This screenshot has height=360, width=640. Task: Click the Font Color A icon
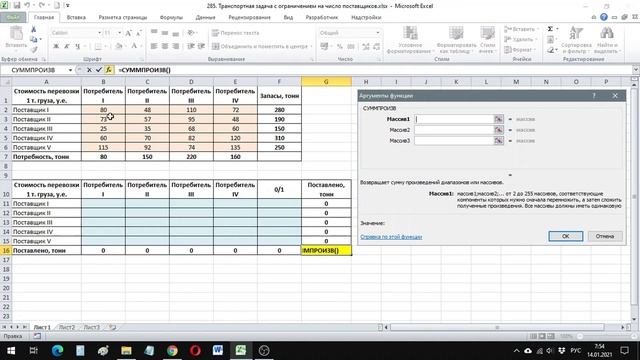click(133, 46)
